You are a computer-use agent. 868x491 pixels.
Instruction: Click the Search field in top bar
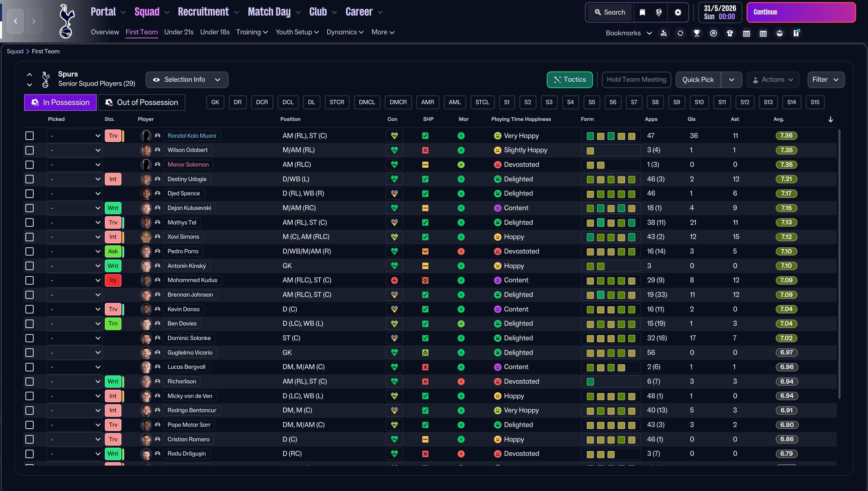610,13
